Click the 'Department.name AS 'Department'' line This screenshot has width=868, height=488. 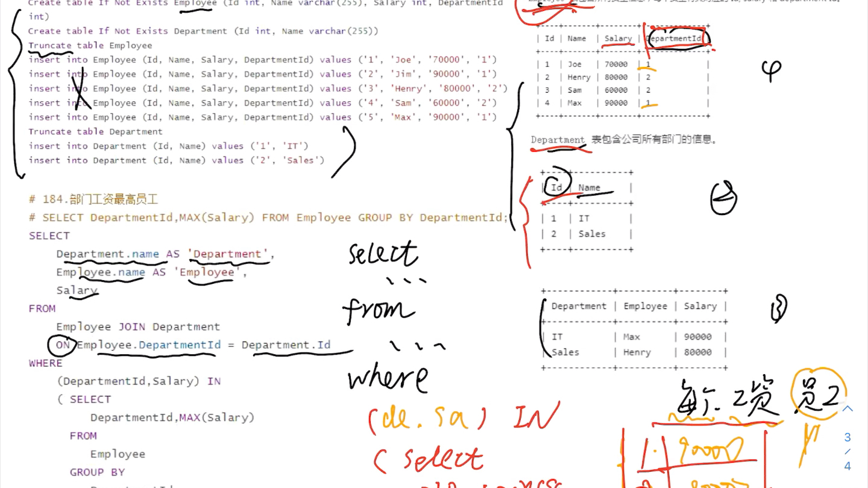[166, 254]
